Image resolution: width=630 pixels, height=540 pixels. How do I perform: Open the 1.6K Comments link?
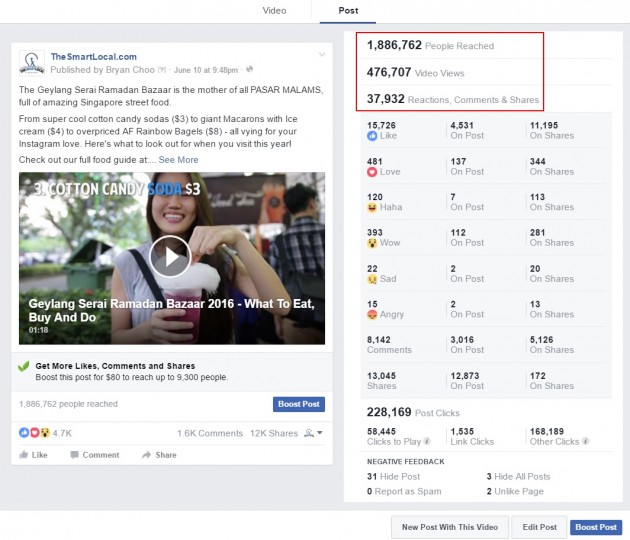(209, 433)
